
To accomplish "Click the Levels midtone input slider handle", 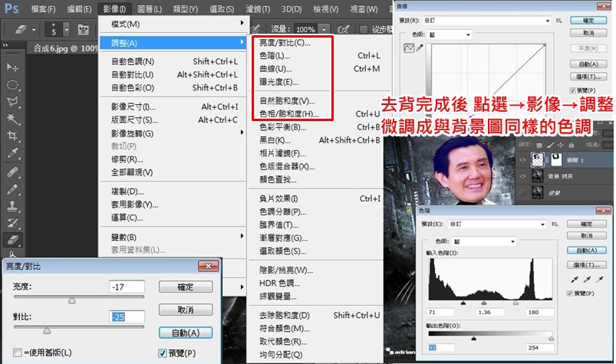I will 483,303.
